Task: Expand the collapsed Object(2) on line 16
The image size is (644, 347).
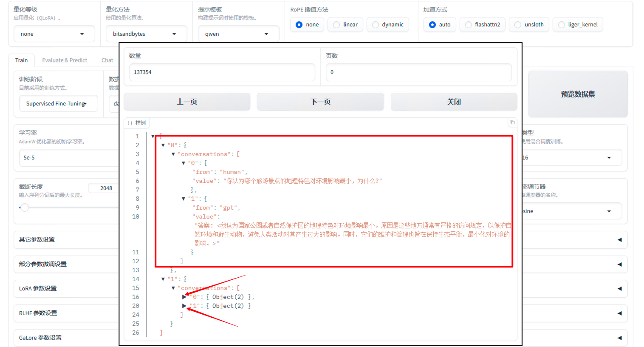Action: 184,297
